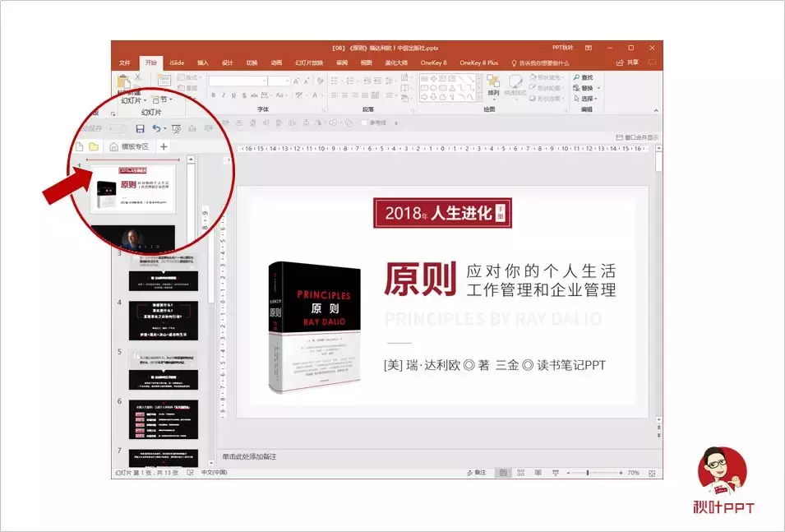Image resolution: width=785 pixels, height=532 pixels.
Task: Click the zoom slider in the status bar
Action: pyautogui.click(x=594, y=473)
